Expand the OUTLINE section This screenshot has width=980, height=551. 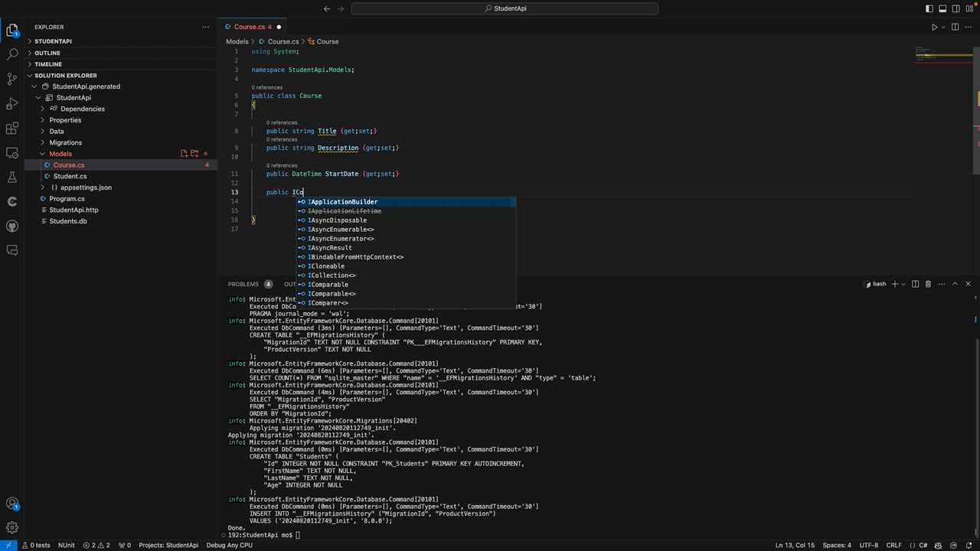121,53
